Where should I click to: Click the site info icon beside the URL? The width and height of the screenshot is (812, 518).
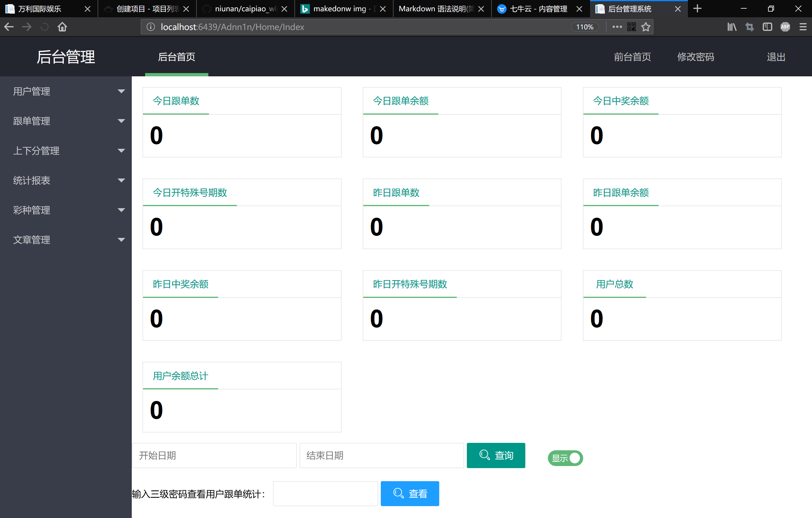click(x=150, y=27)
